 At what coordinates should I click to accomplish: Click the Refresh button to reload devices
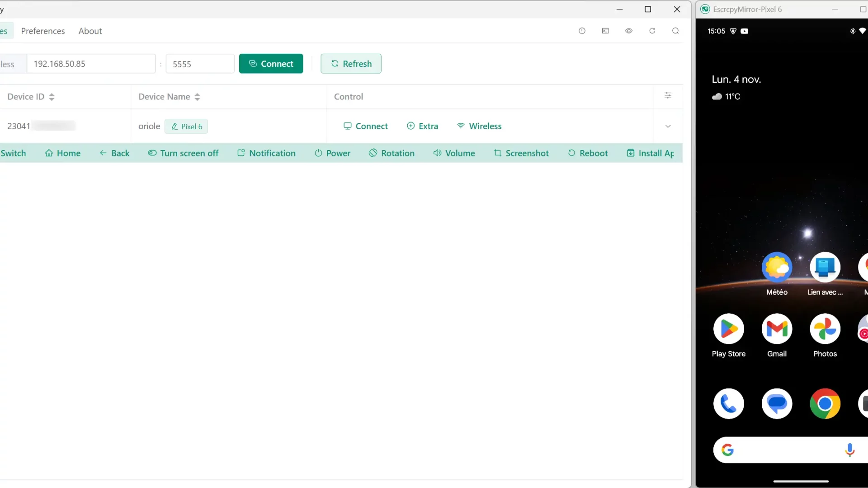tap(351, 64)
